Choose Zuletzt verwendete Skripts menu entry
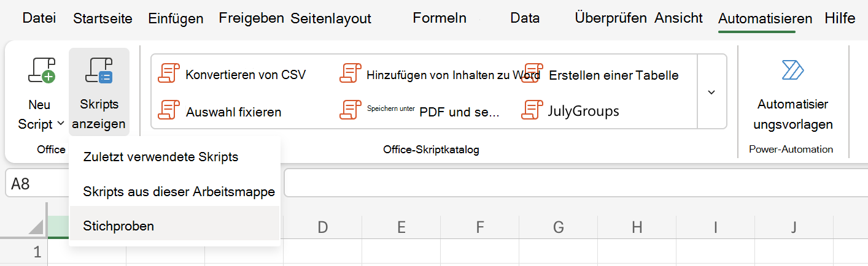The height and width of the screenshot is (266, 868). (175, 157)
